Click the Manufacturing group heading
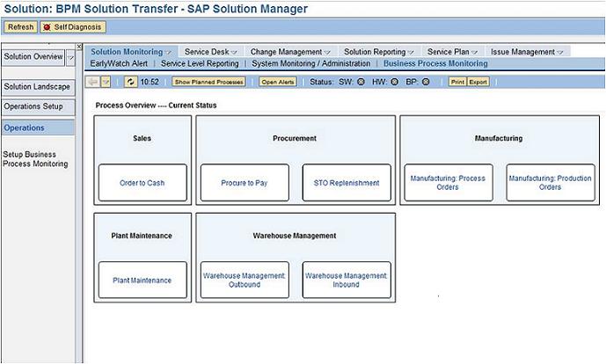The width and height of the screenshot is (606, 364). click(499, 138)
